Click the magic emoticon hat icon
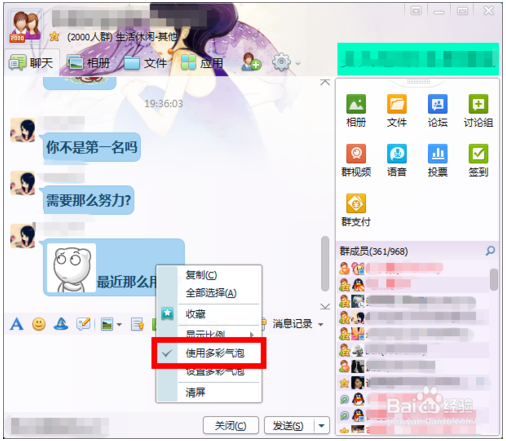Viewport: 506px width, 441px height. click(x=61, y=324)
